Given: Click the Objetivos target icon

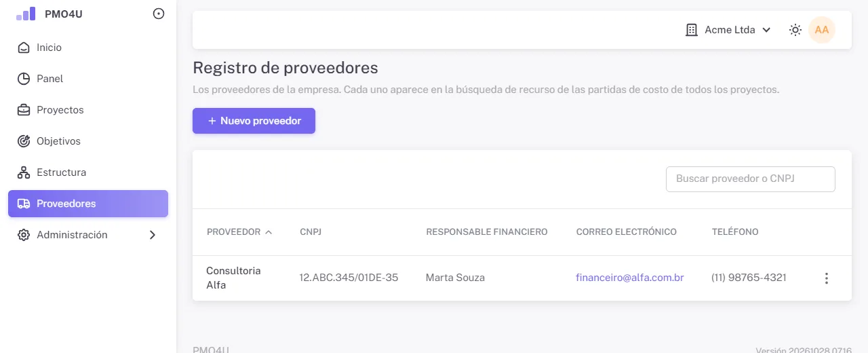Looking at the screenshot, I should tap(24, 141).
